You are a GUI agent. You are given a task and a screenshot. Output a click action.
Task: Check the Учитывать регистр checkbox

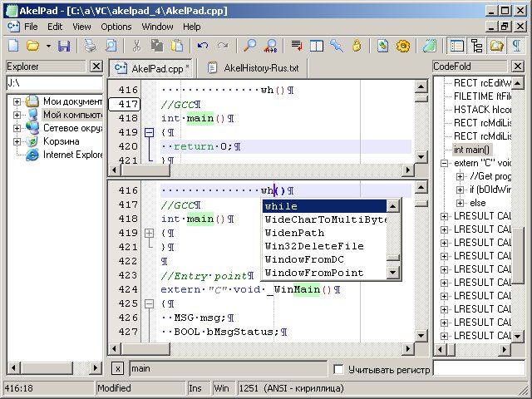[338, 369]
